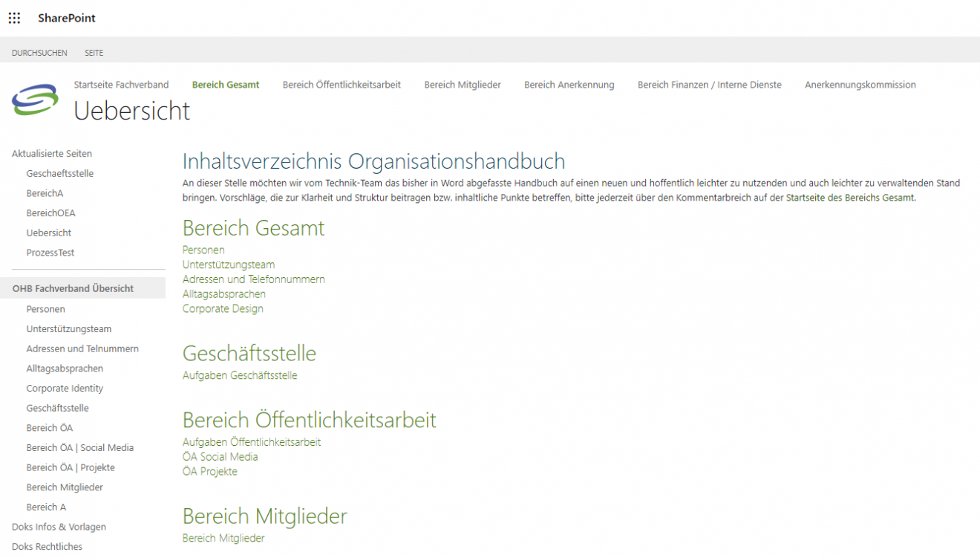The image size is (980, 558).
Task: Open the Aufgaben Geschäftsstelle link
Action: [240, 375]
